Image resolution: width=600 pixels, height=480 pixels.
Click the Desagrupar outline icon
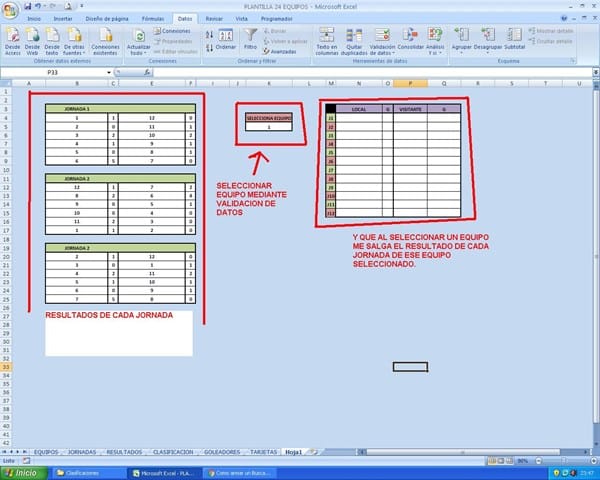click(x=488, y=35)
